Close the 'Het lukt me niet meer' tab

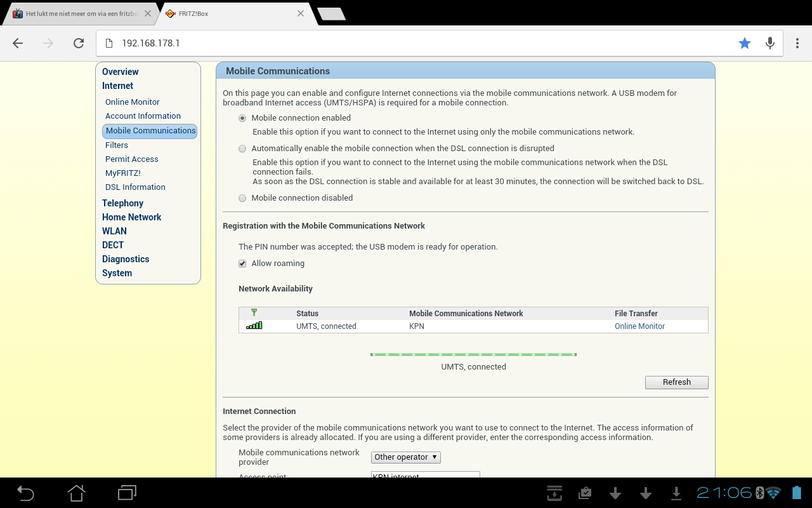click(148, 13)
